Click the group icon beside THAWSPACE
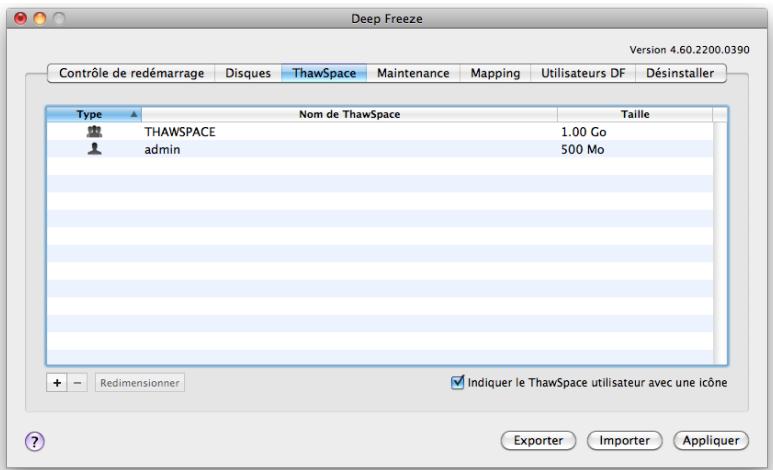The image size is (773, 470). [x=94, y=132]
